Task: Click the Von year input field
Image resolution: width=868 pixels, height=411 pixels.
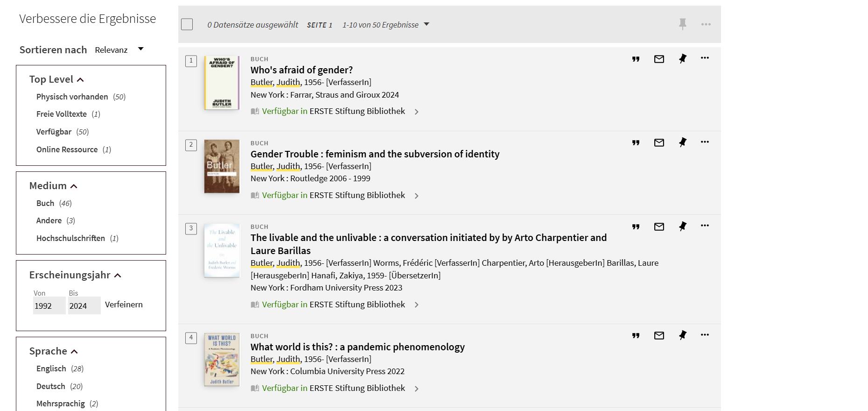Action: tap(49, 305)
